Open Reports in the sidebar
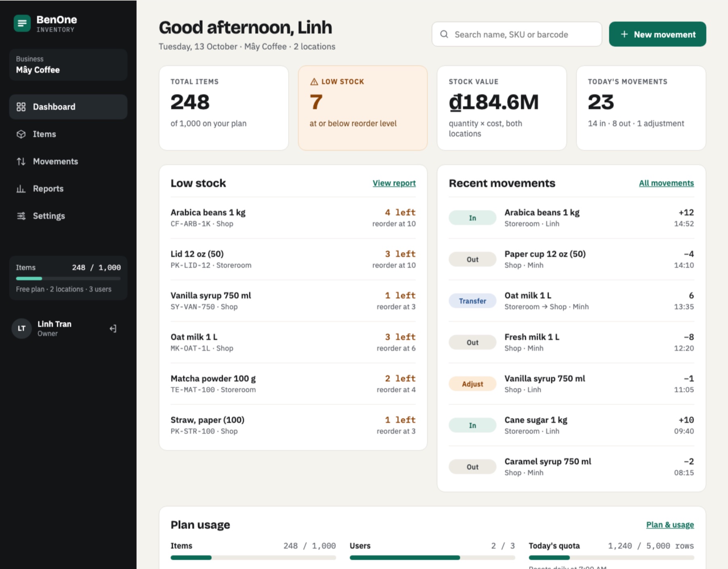This screenshot has height=569, width=728. click(x=68, y=189)
